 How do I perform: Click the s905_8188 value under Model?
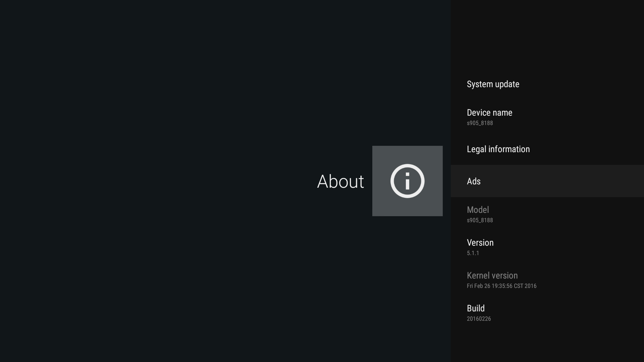pos(480,220)
